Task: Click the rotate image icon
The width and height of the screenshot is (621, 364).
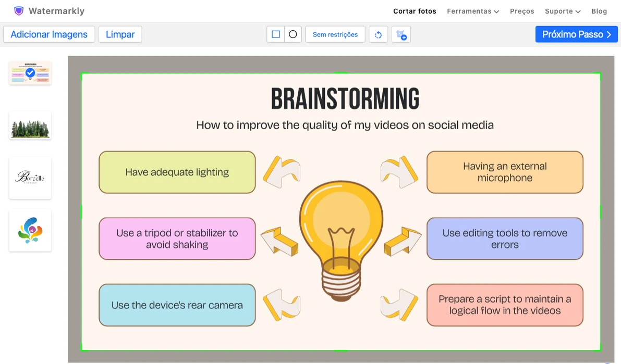Action: tap(378, 34)
